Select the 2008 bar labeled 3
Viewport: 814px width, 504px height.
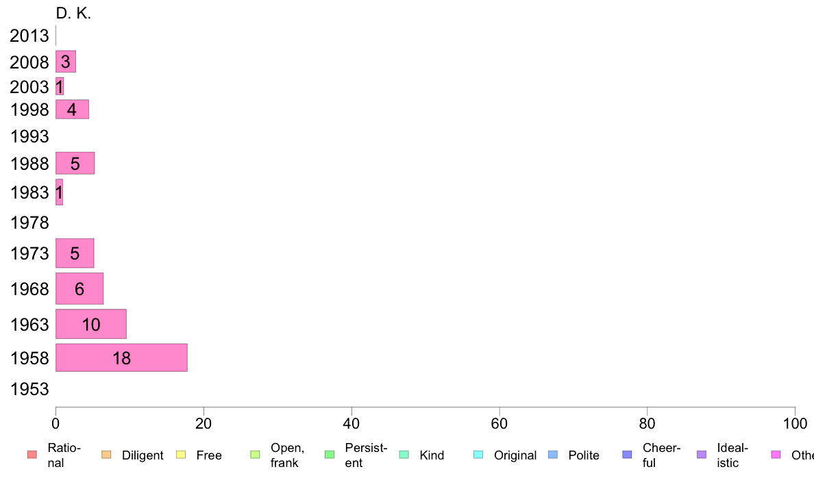pyautogui.click(x=66, y=62)
